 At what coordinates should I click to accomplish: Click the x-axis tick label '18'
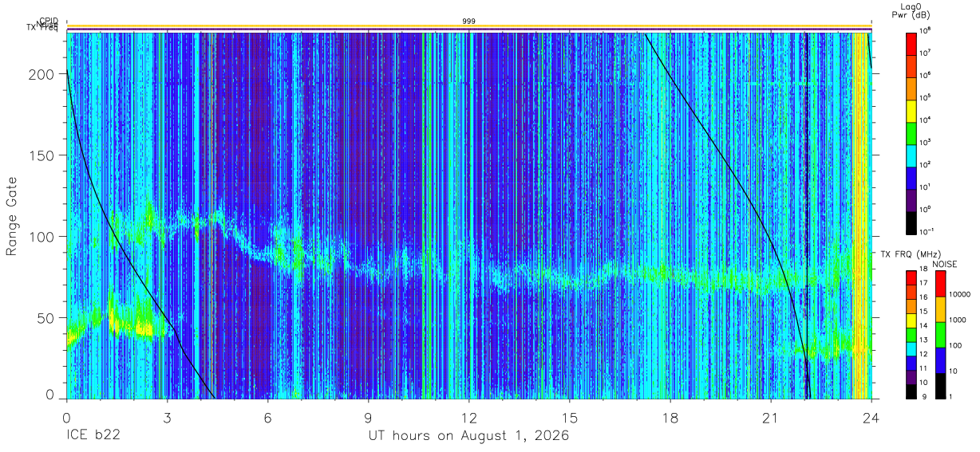coord(670,417)
